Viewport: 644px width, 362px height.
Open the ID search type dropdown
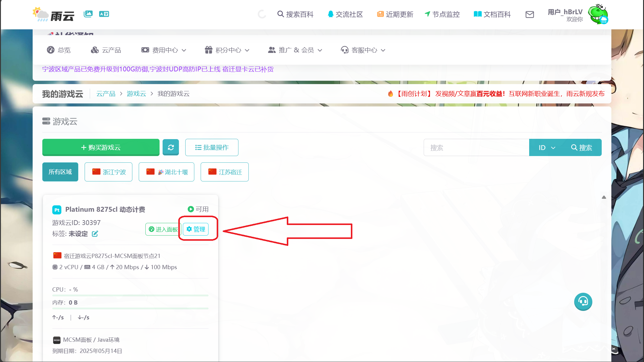[x=547, y=148]
